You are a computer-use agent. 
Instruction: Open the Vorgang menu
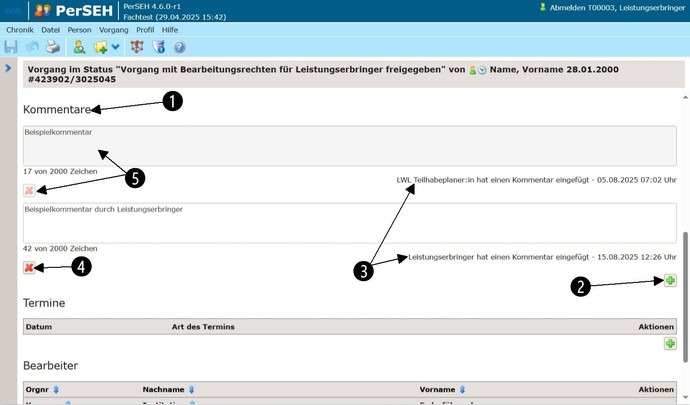click(x=114, y=30)
